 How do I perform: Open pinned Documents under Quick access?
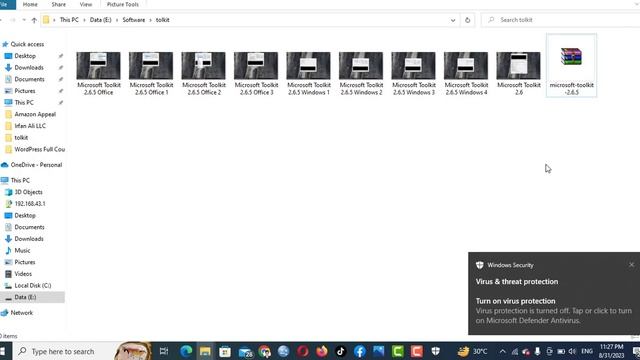coord(29,79)
